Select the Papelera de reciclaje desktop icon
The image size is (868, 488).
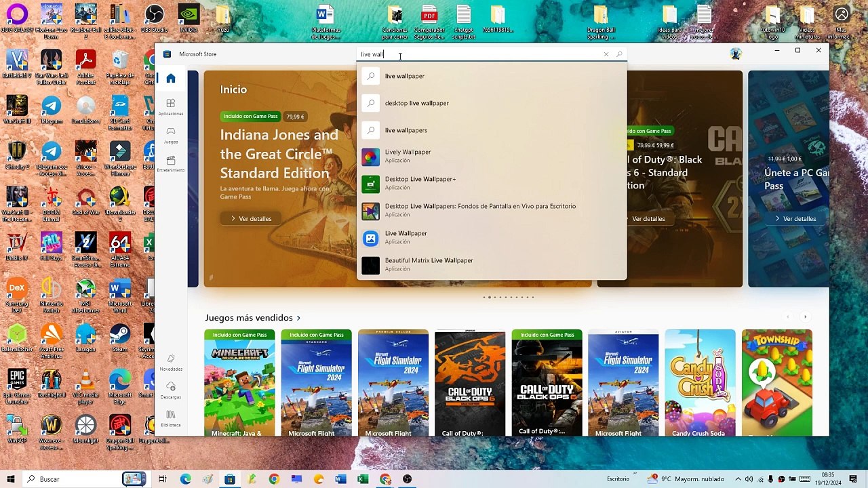pyautogui.click(x=120, y=67)
